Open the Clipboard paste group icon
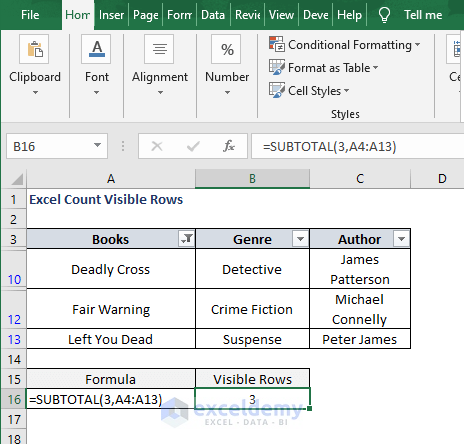The height and width of the screenshot is (444, 464). coord(34,49)
